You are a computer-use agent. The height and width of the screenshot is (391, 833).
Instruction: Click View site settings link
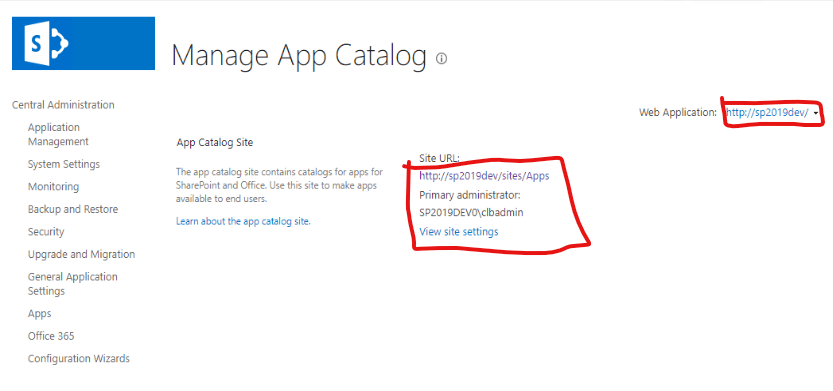[x=459, y=232]
